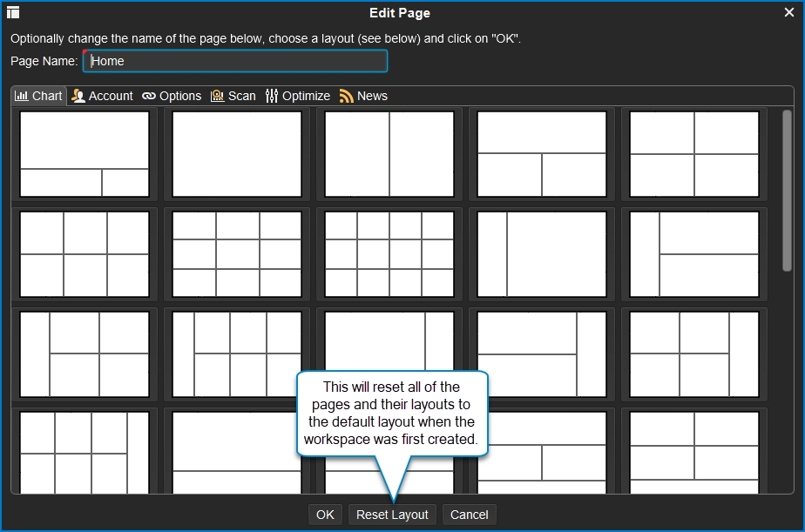Select the Options tab
The height and width of the screenshot is (532, 805).
pos(172,96)
